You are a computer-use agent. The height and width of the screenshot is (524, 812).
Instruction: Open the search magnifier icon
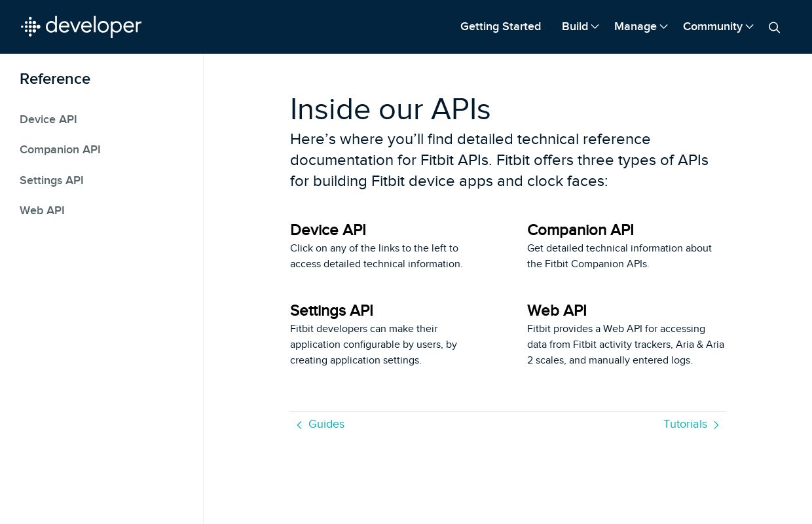[x=774, y=28]
